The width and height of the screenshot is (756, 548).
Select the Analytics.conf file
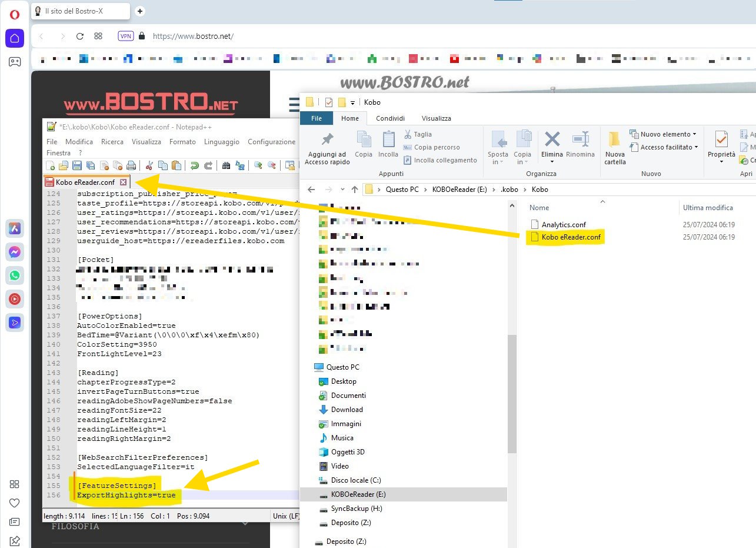558,225
